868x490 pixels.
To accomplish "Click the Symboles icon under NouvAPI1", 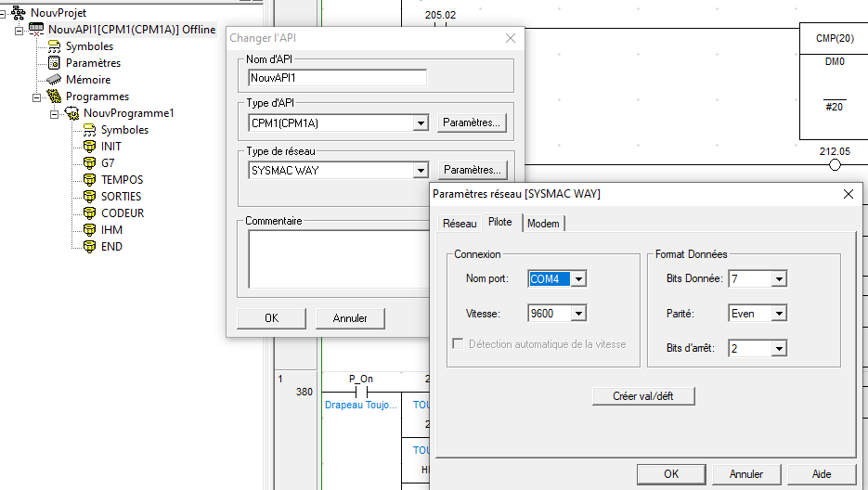I will coord(54,46).
